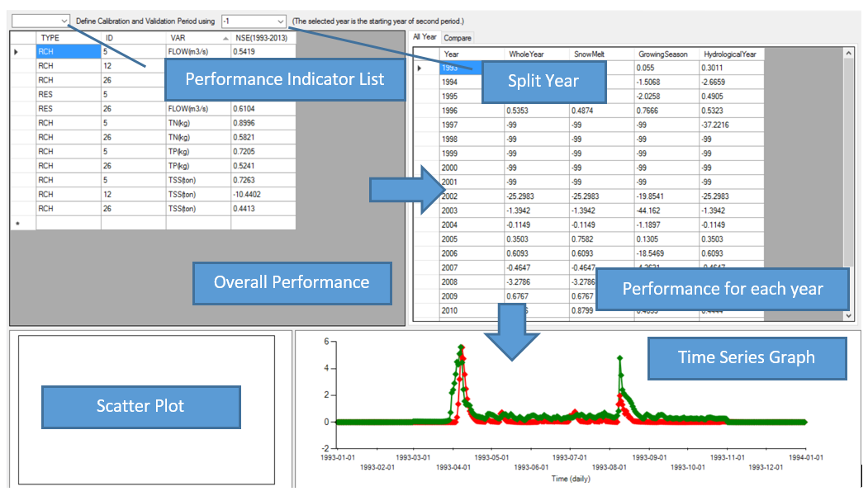868x496 pixels.
Task: Click the yearly table scroll down arrow
Action: [849, 316]
